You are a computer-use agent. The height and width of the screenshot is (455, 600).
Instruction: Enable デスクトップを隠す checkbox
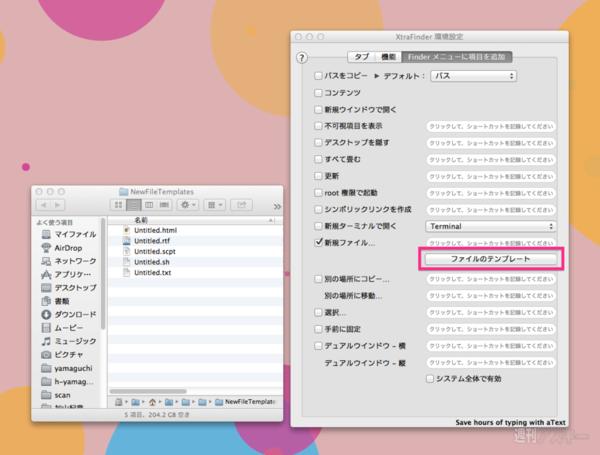pos(318,142)
